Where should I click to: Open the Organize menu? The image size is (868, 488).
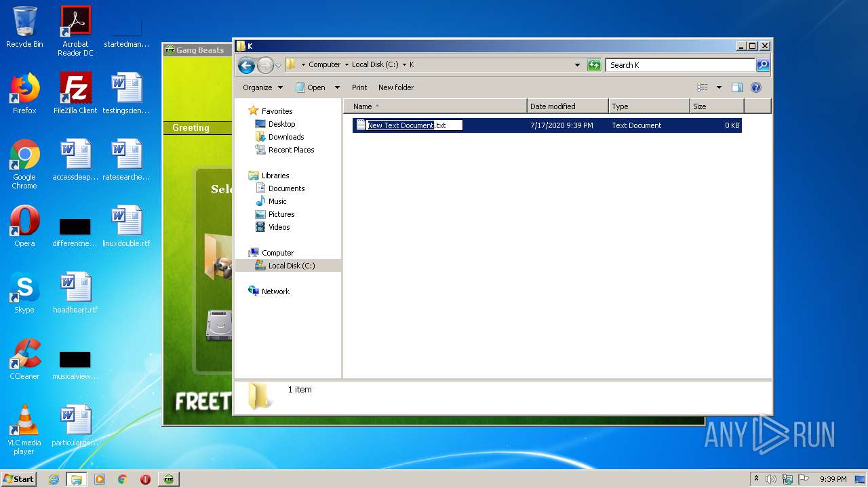[x=263, y=87]
